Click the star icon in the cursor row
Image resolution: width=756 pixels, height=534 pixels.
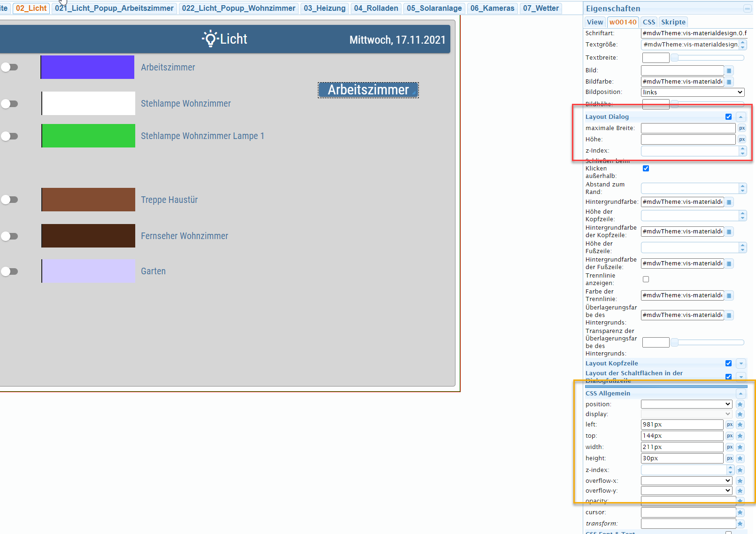coord(741,512)
